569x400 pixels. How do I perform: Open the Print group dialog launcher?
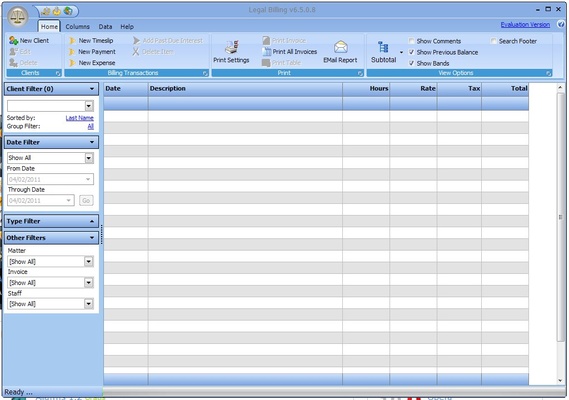click(x=360, y=73)
